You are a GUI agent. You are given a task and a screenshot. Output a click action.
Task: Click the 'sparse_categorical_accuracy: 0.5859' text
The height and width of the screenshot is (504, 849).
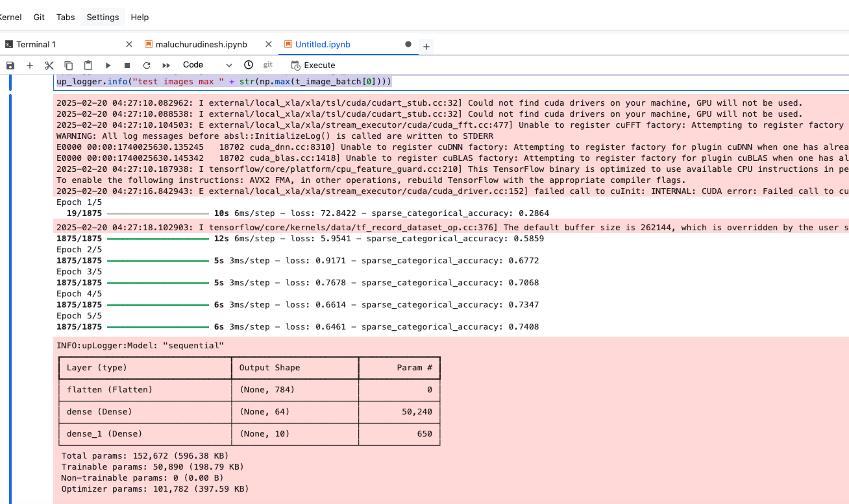coord(455,239)
